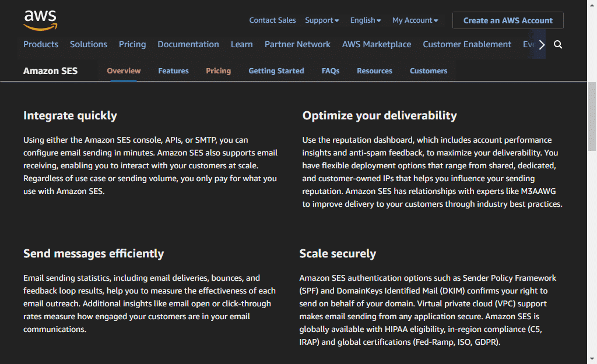This screenshot has width=597, height=364.
Task: Switch to the Features tab
Action: 173,70
